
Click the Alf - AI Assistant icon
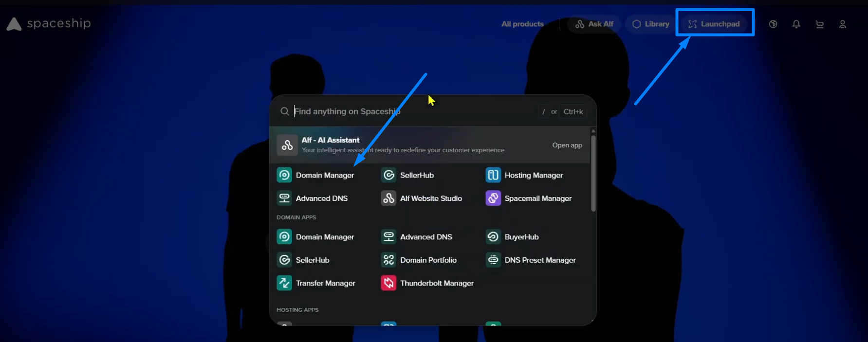pos(287,145)
